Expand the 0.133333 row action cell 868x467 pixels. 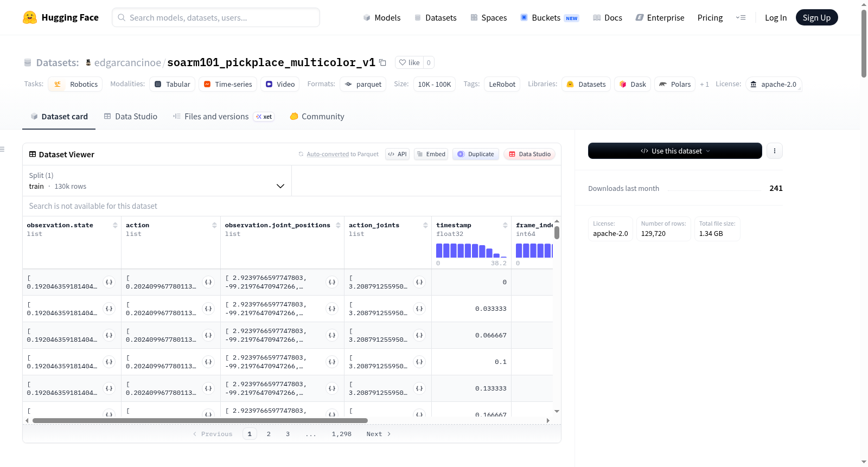(x=208, y=388)
